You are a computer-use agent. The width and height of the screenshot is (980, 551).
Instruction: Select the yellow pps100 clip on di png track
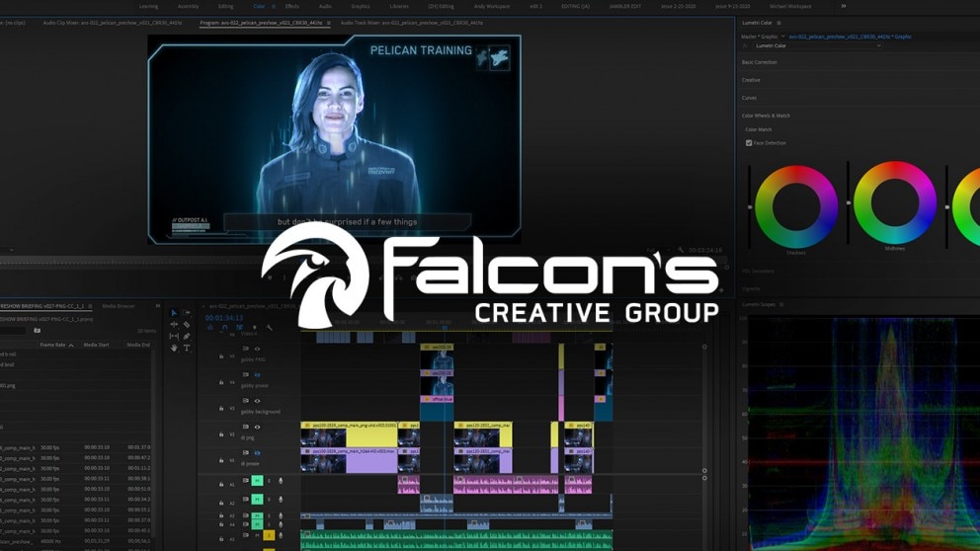coord(349,434)
